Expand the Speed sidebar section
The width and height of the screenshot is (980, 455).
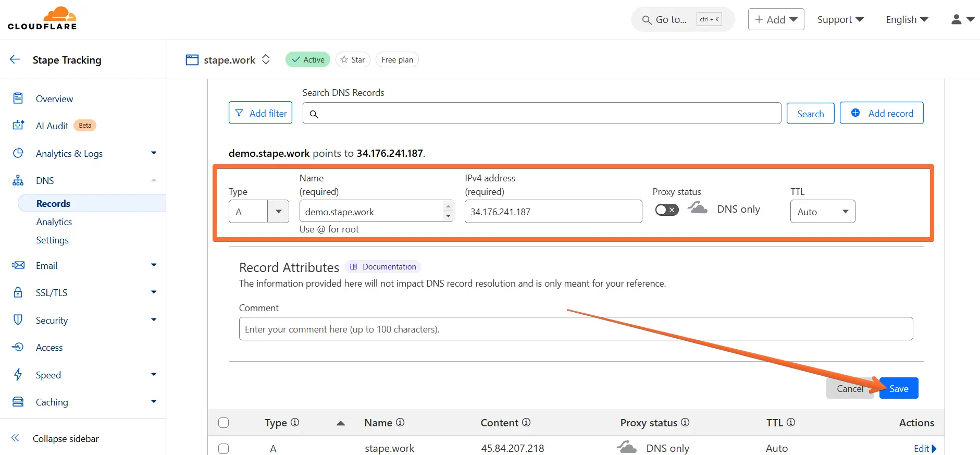(x=154, y=374)
